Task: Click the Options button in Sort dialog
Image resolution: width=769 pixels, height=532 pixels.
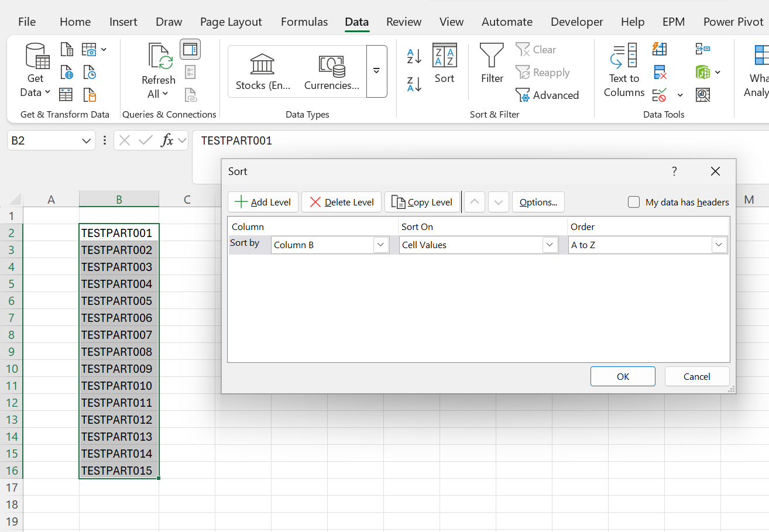Action: pos(538,202)
